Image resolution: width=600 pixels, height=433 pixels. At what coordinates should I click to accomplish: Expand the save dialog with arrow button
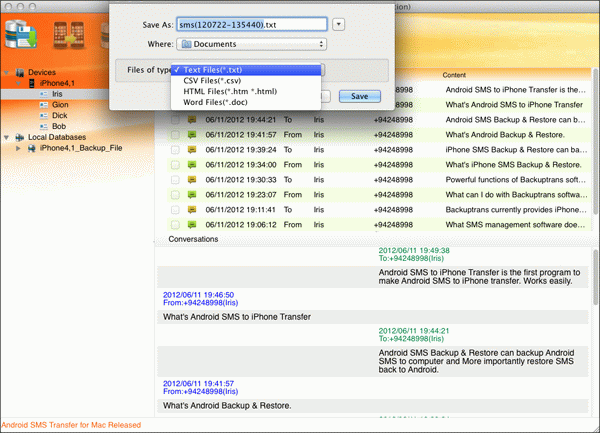click(338, 24)
